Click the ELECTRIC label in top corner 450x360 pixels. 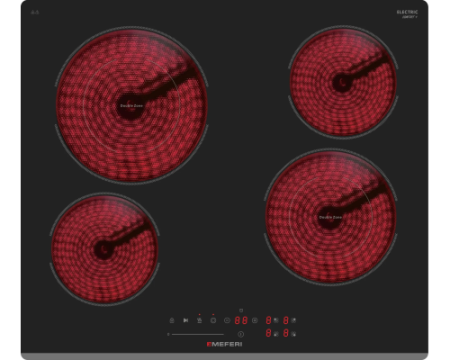407,12
